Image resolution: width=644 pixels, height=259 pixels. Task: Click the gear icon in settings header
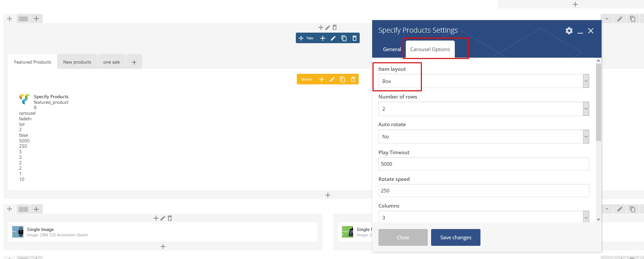coord(569,31)
